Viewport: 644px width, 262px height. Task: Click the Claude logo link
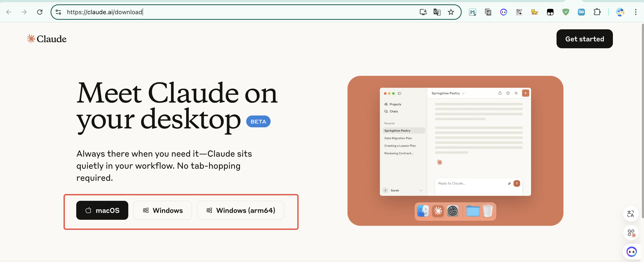47,39
